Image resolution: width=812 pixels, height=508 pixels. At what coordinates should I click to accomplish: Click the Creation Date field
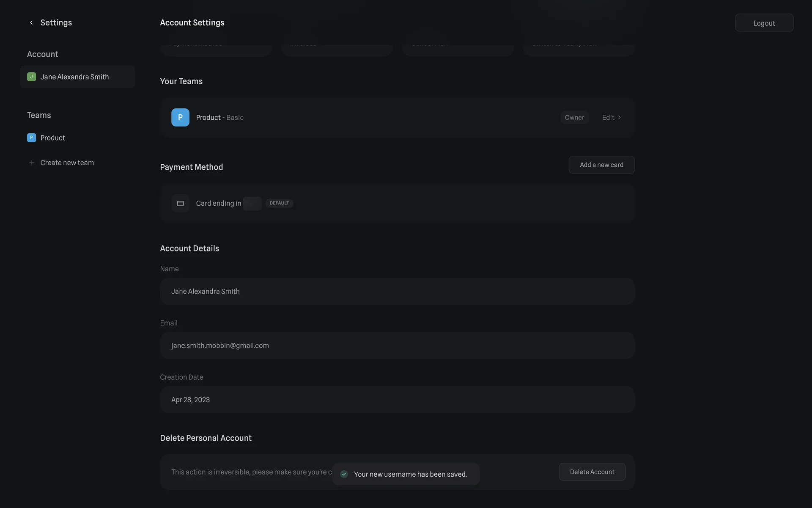[x=397, y=400]
